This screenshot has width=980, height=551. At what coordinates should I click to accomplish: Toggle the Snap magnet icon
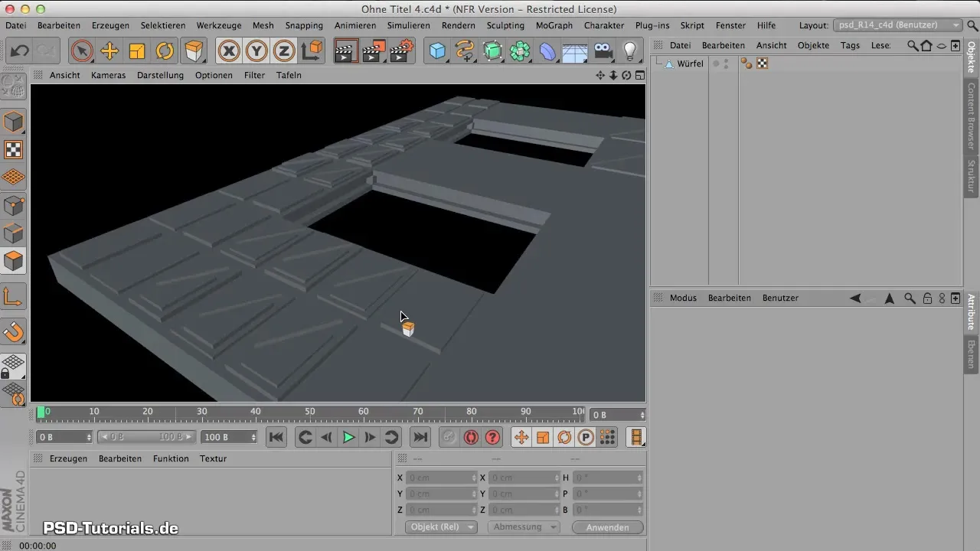(14, 331)
